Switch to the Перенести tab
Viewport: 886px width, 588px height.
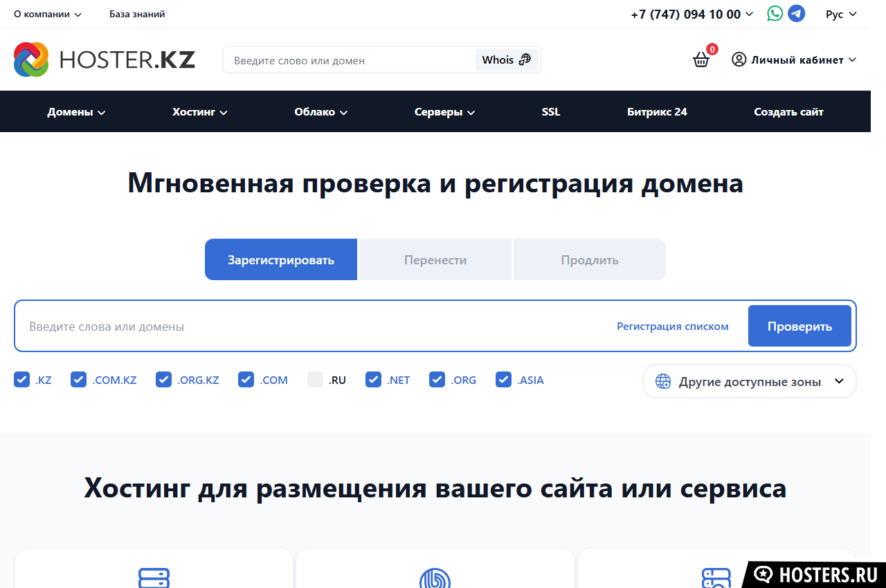pyautogui.click(x=435, y=260)
